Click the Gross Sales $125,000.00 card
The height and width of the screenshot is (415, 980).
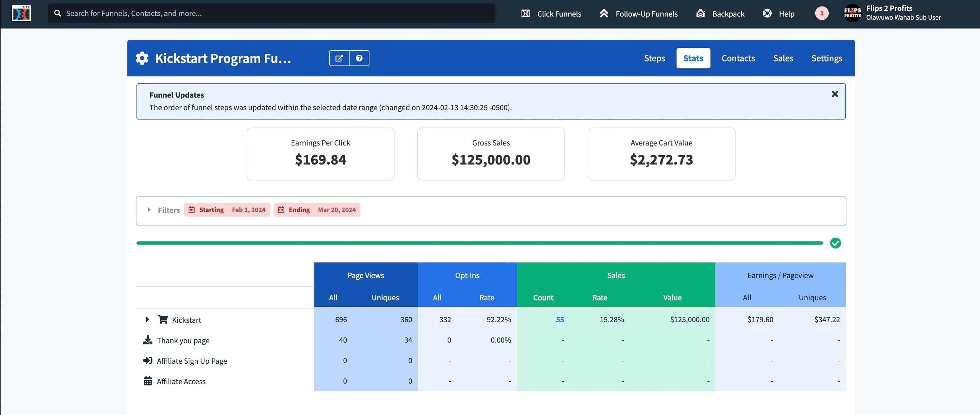pos(491,154)
